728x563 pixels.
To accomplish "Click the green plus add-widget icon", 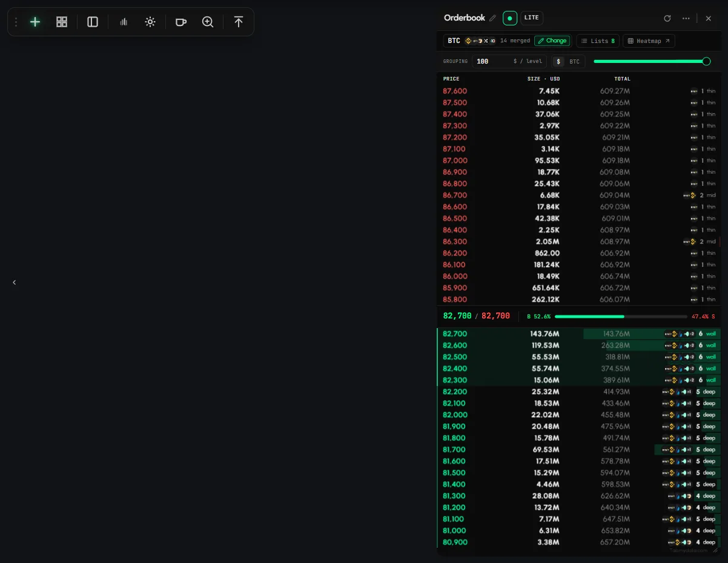I will [35, 22].
